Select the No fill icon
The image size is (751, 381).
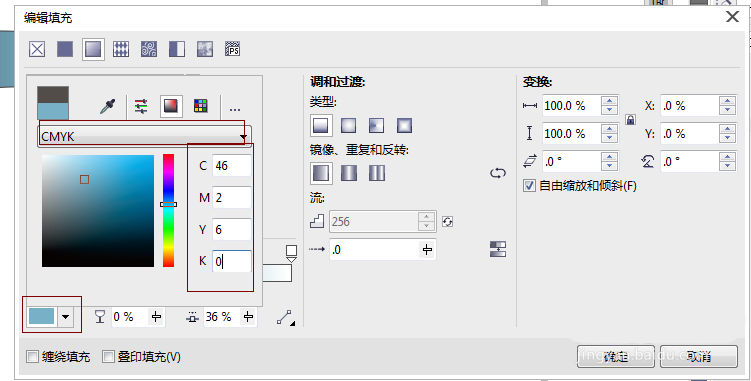point(37,49)
